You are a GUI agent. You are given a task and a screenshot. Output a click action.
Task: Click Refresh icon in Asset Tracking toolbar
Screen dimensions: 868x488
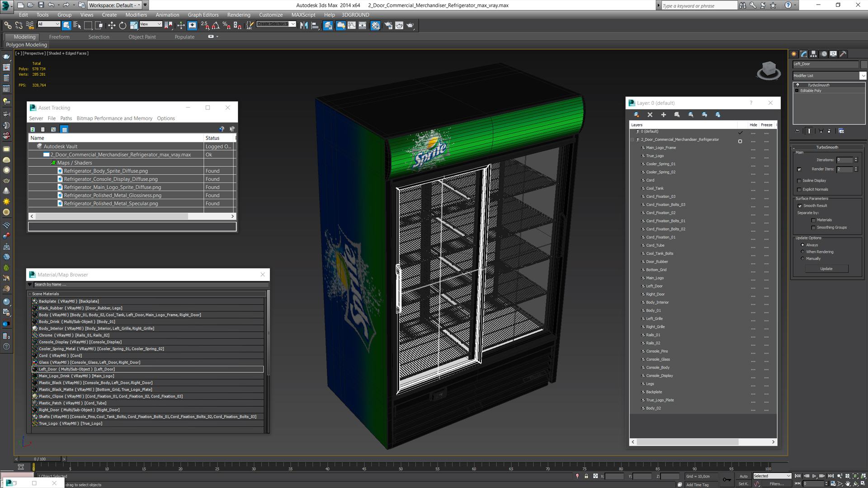[33, 129]
